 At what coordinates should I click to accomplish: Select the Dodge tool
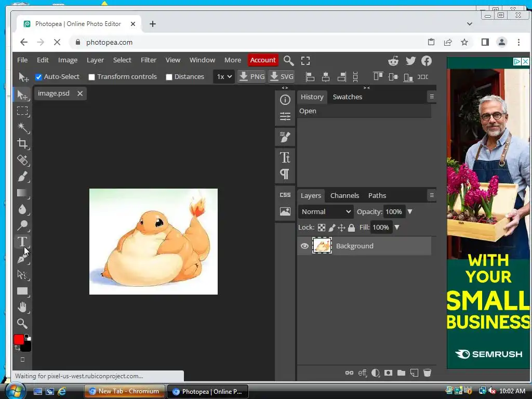[22, 225]
